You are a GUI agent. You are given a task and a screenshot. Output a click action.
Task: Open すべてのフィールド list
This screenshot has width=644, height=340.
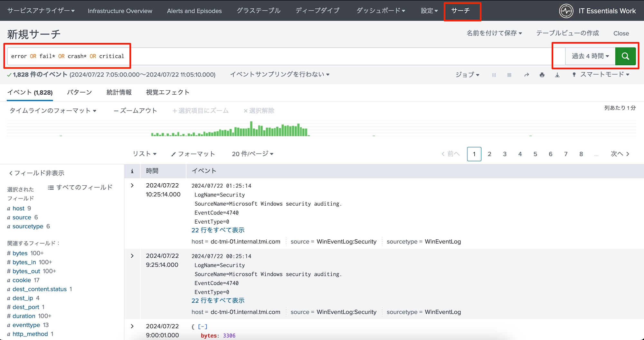pos(80,187)
